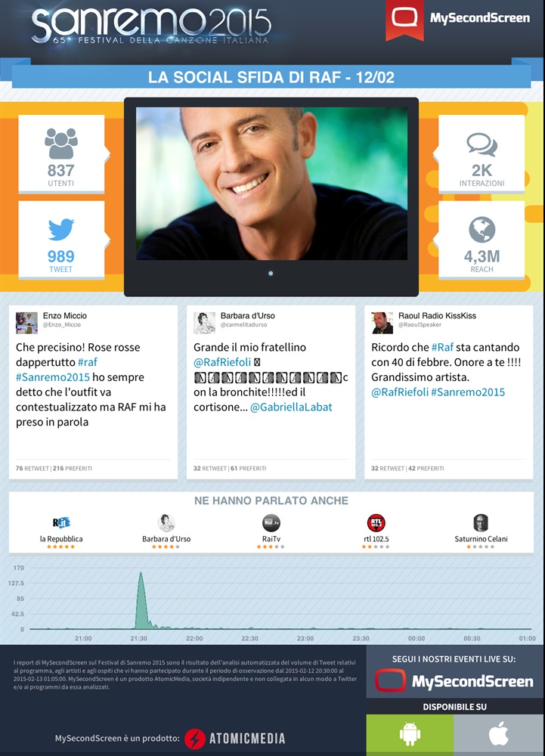
Task: Click the Android download button
Action: tap(410, 734)
